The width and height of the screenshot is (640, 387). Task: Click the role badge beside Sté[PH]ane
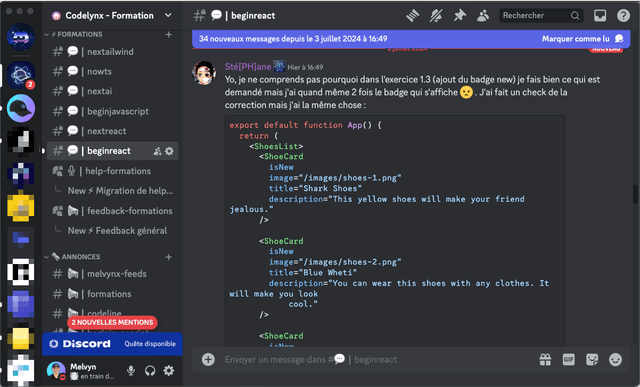(279, 66)
